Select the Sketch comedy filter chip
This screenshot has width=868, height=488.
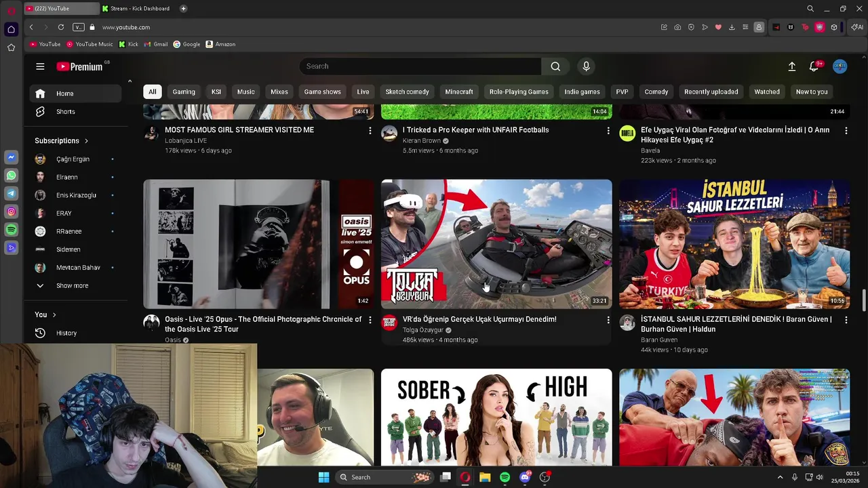(407, 91)
